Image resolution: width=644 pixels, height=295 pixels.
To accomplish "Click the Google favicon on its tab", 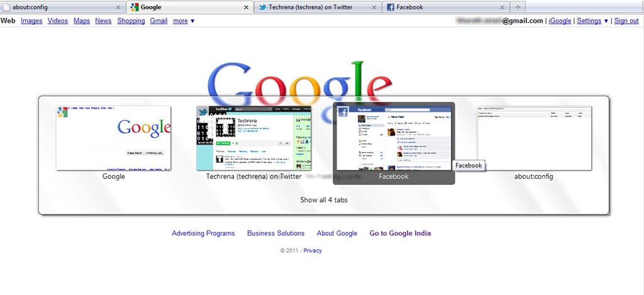I will [x=135, y=7].
